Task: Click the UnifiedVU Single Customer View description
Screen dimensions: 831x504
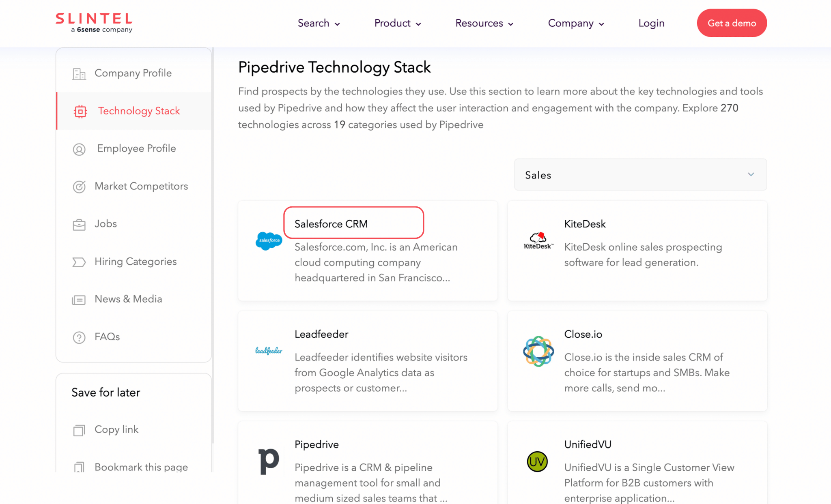Action: [649, 483]
